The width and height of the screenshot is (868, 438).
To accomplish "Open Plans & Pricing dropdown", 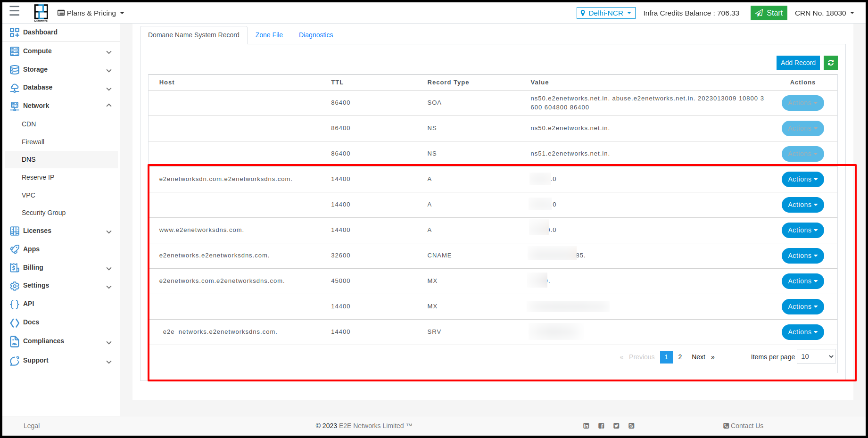I will pos(91,13).
